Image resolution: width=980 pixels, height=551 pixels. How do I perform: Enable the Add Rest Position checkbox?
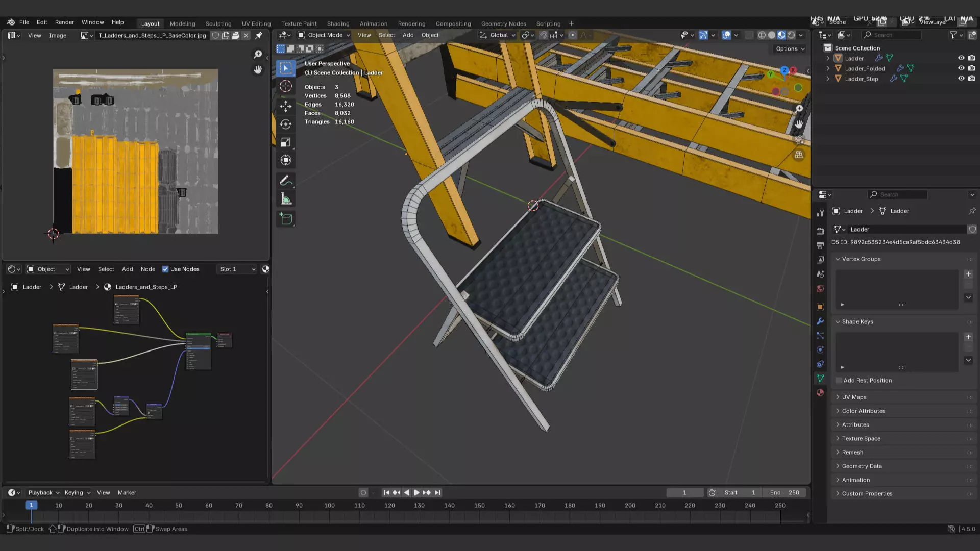click(x=839, y=381)
